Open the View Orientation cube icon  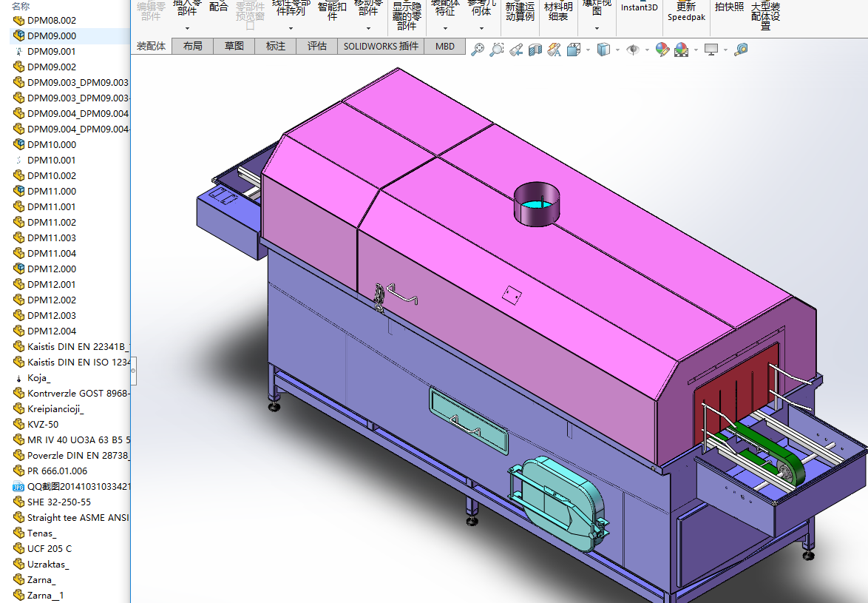pos(574,50)
